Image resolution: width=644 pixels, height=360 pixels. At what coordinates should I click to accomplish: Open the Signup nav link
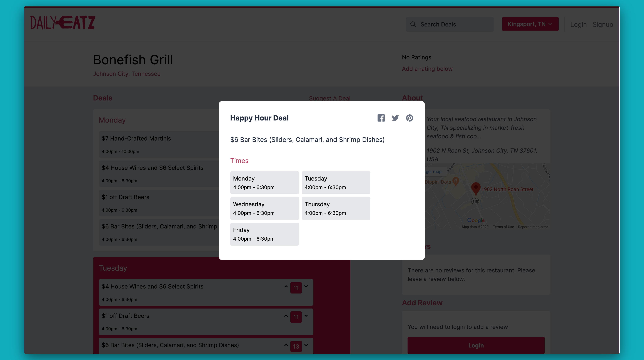click(x=603, y=24)
